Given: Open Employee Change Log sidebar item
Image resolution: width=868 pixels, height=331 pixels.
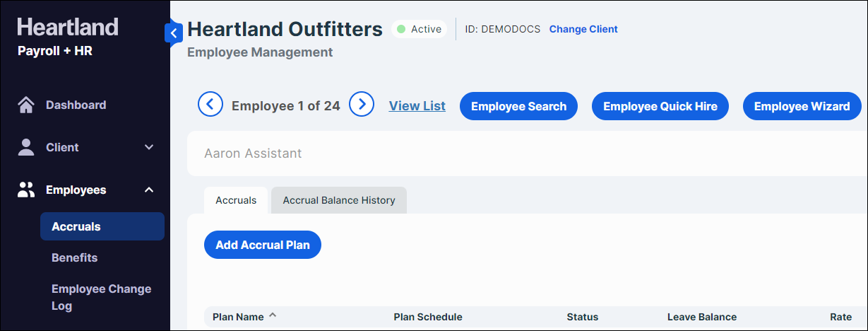Looking at the screenshot, I should pos(102,297).
